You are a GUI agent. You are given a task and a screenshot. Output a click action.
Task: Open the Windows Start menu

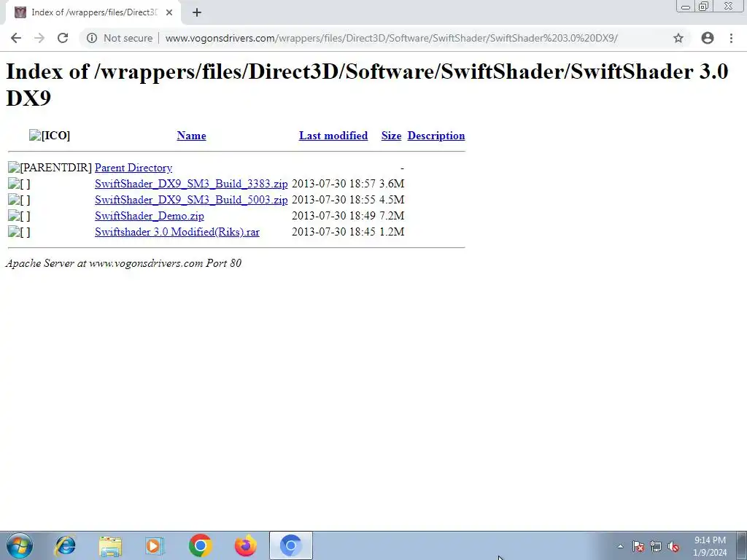point(20,545)
